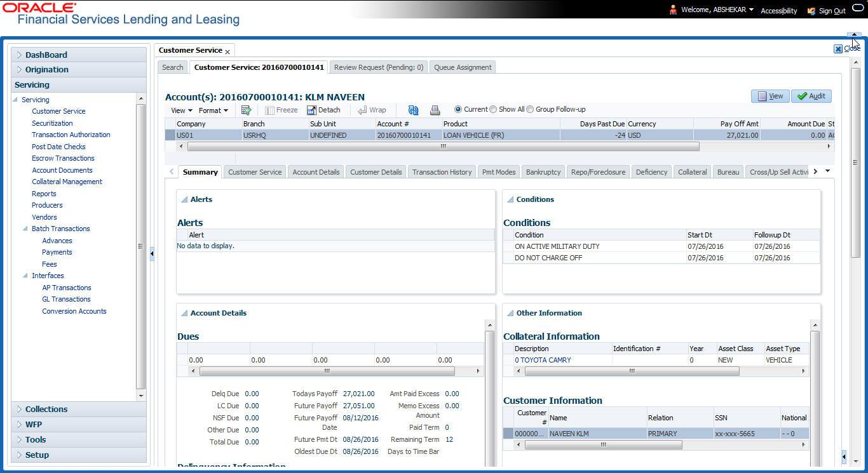Collapse the left navigation pane splitter

tap(152, 254)
